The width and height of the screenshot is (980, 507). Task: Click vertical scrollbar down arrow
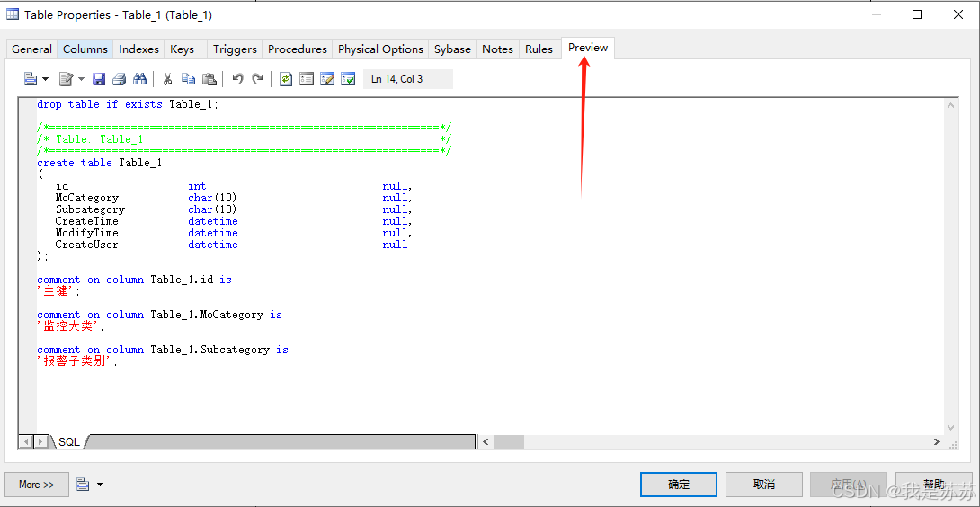click(x=950, y=428)
